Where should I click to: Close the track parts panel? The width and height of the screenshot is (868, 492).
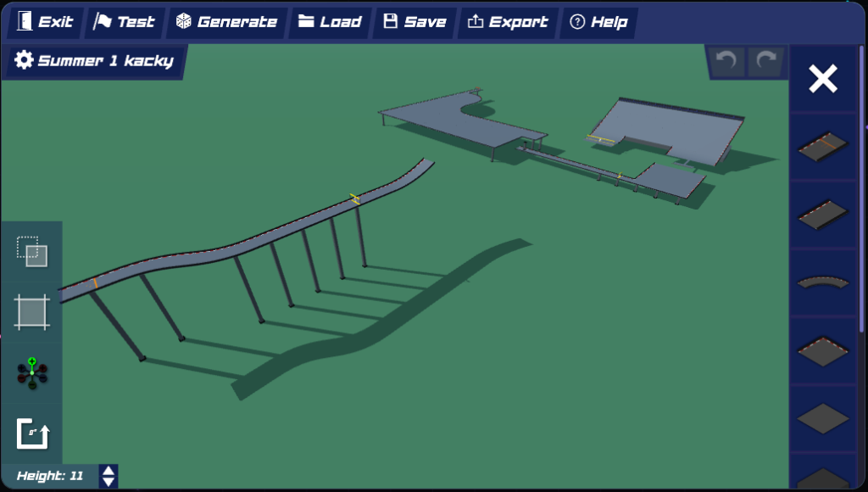pyautogui.click(x=823, y=79)
